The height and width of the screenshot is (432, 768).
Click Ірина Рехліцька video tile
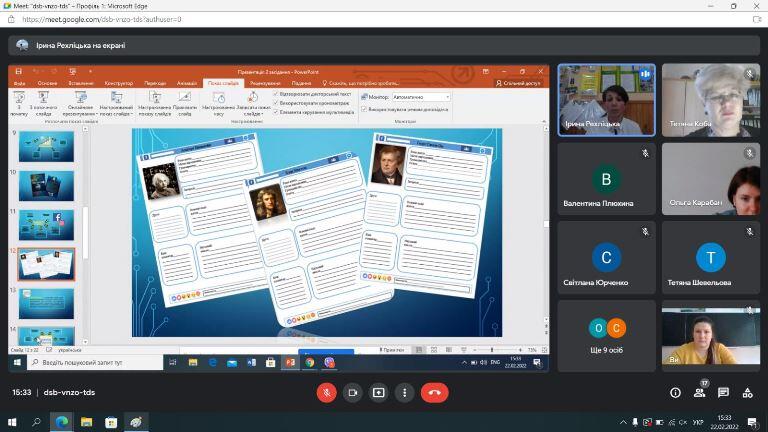point(606,100)
